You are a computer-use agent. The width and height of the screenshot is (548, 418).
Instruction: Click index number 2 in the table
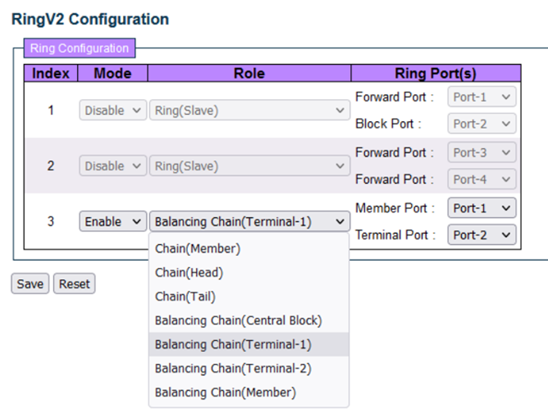51,166
